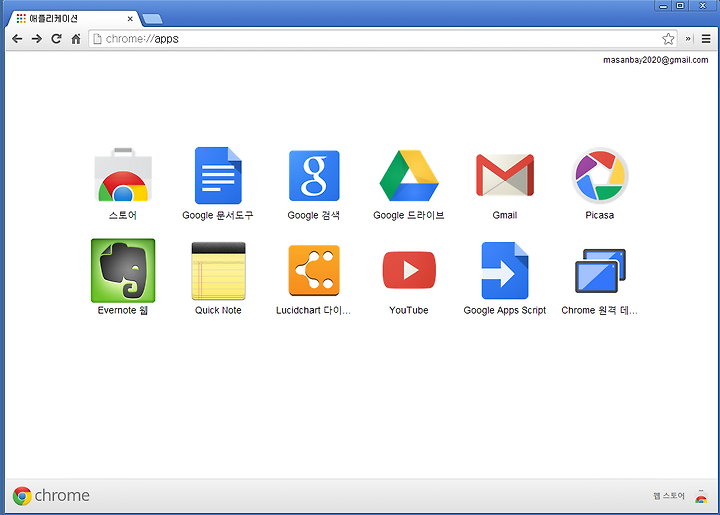Select the 애플리케이션 tab
This screenshot has height=515, width=720.
coord(73,19)
